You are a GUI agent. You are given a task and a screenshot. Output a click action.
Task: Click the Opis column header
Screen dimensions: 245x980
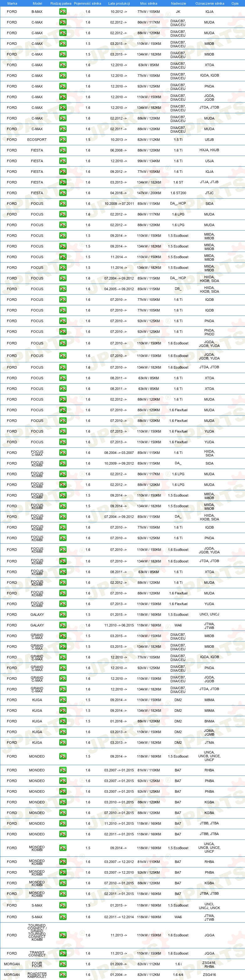pos(235,3)
